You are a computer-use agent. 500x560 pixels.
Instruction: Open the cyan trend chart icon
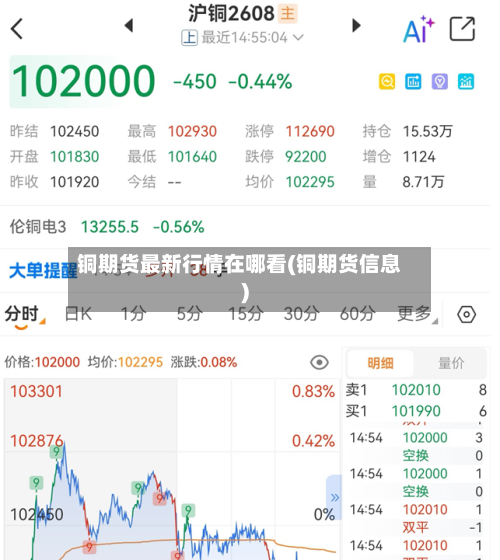point(466,81)
